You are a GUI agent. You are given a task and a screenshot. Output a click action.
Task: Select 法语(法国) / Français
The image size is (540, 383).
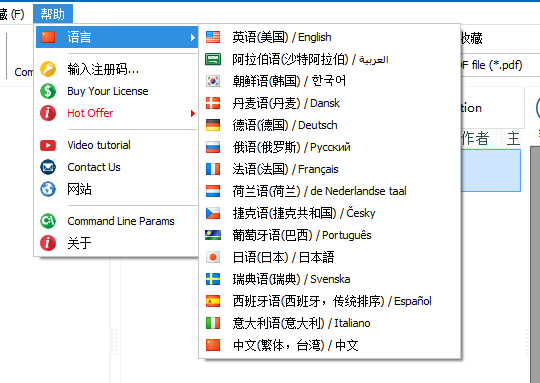tap(330, 169)
